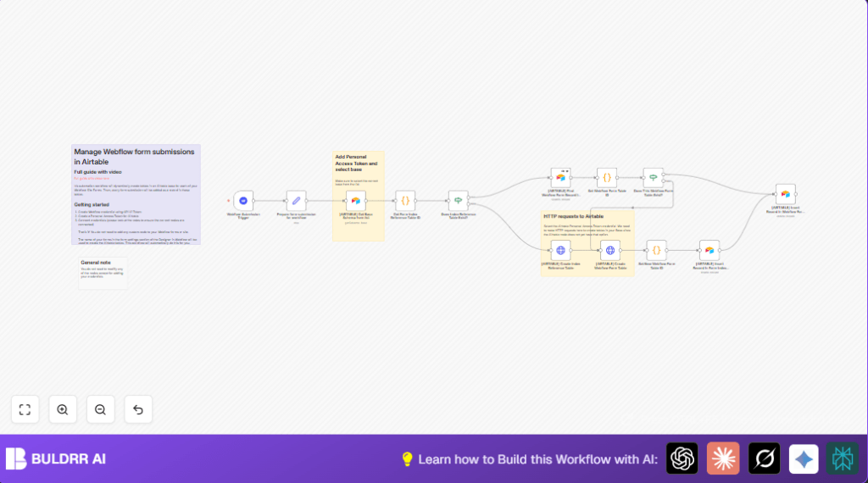The height and width of the screenshot is (483, 868).
Task: Zoom in on the workflow canvas
Action: pos(63,409)
